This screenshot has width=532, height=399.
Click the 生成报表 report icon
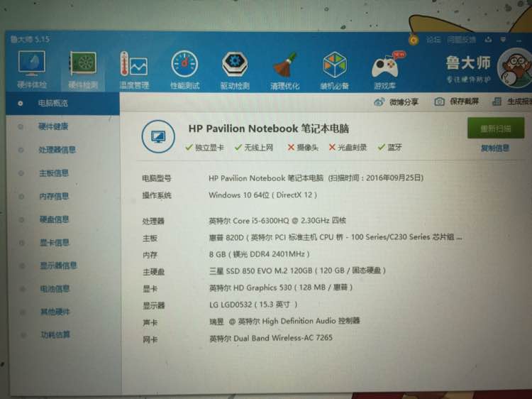(x=497, y=102)
